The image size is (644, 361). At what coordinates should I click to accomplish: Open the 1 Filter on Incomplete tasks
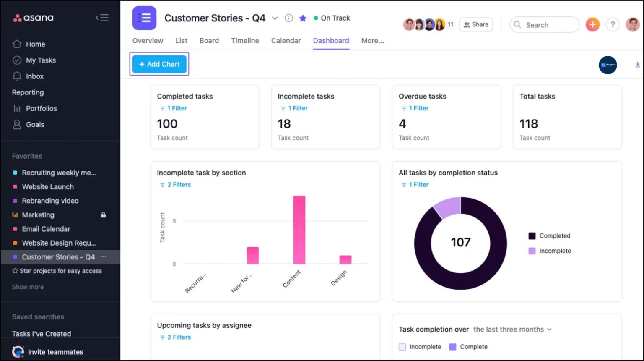(294, 108)
